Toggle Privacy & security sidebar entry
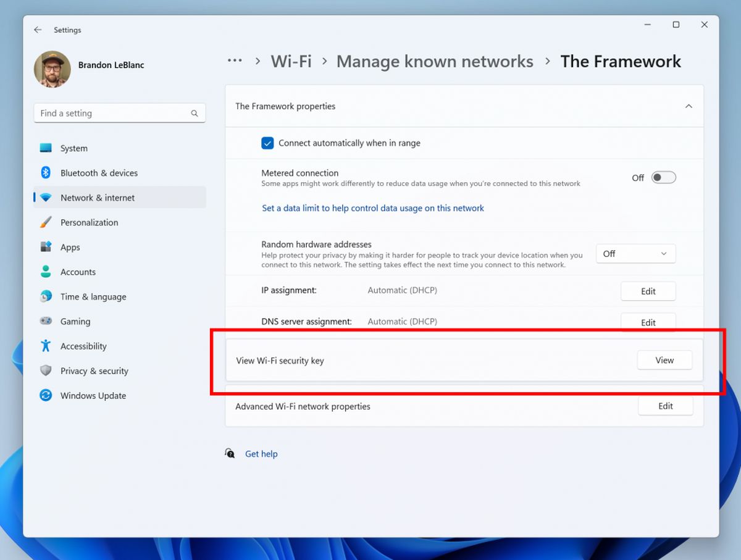The image size is (741, 560). [x=94, y=370]
